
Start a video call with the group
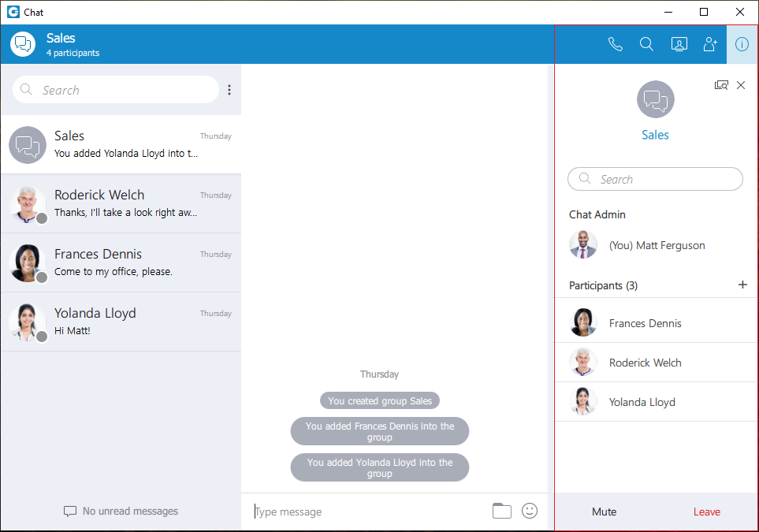click(679, 44)
